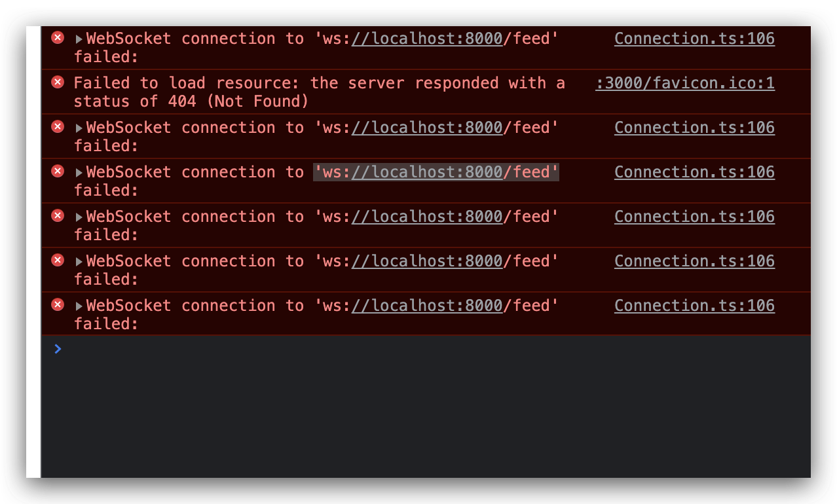Expand the highlighted WebSocket error entry
This screenshot has width=837, height=504.
point(78,171)
